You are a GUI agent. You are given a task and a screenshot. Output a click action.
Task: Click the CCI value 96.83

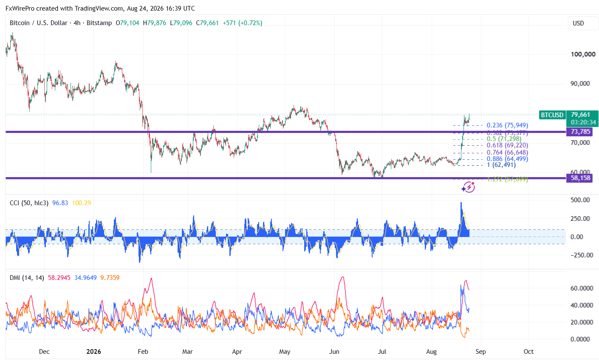click(x=60, y=203)
